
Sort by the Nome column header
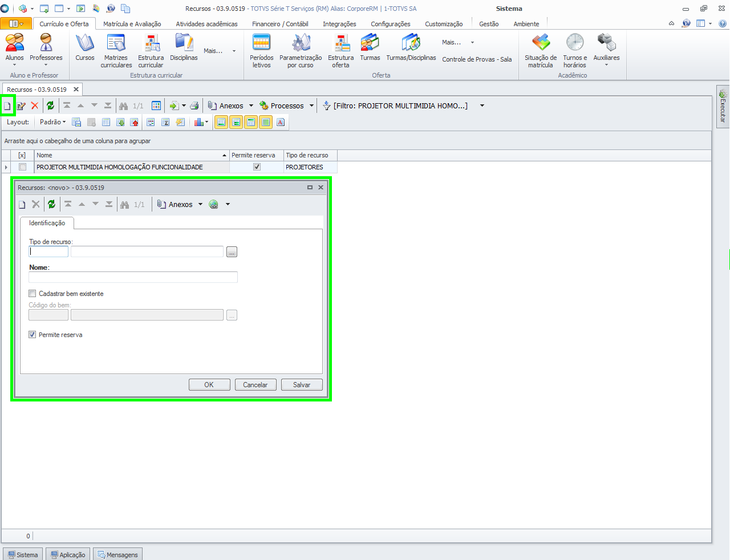click(x=132, y=155)
